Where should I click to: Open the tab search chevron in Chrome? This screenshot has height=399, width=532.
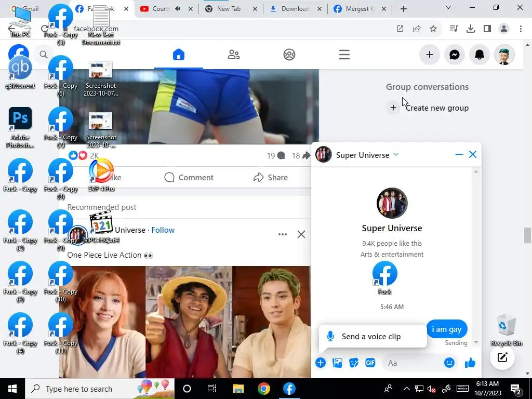448,7
